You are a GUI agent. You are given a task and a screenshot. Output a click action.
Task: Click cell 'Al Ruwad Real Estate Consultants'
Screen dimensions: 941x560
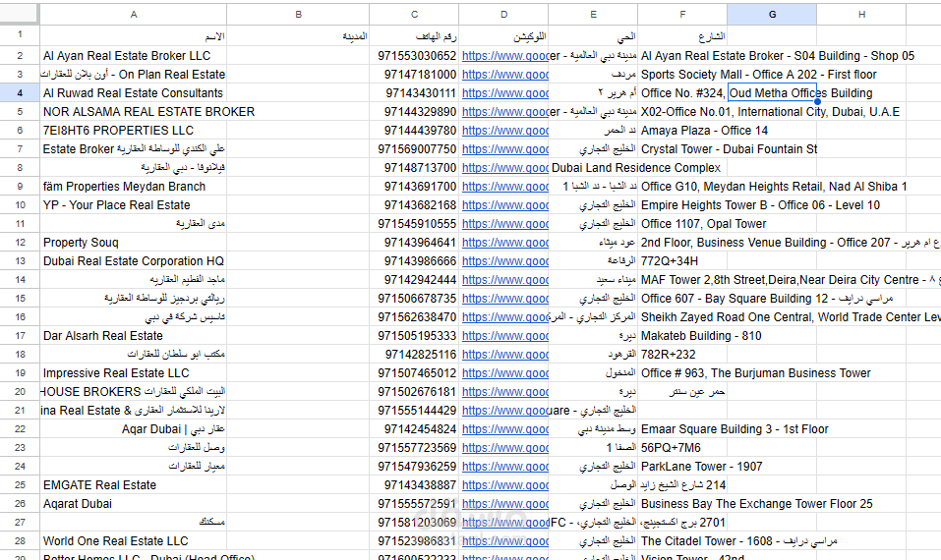click(x=133, y=93)
